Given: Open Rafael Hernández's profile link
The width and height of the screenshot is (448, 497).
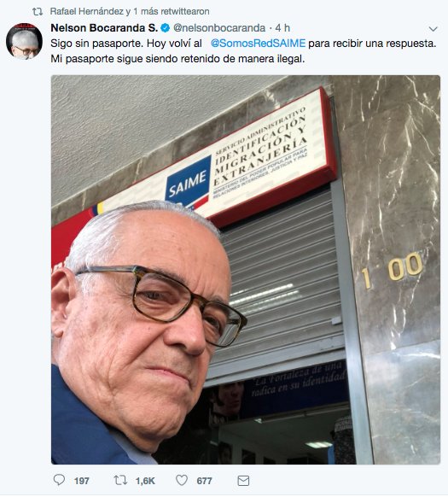Looking at the screenshot, I should (87, 11).
